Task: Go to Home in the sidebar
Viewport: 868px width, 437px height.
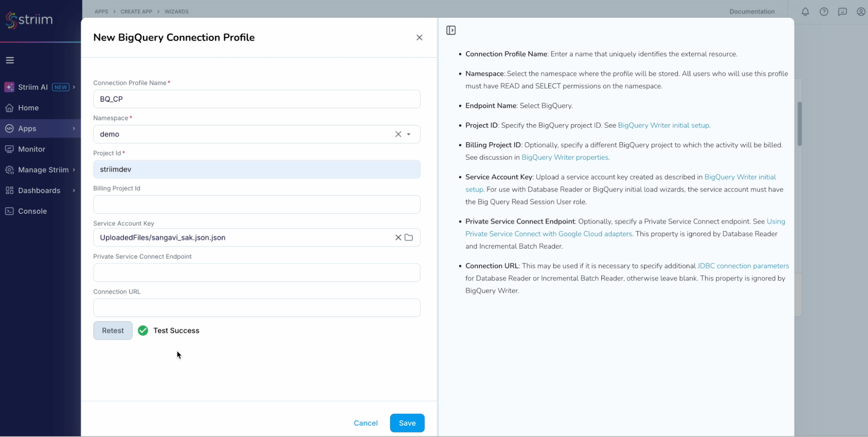Action: pos(40,108)
